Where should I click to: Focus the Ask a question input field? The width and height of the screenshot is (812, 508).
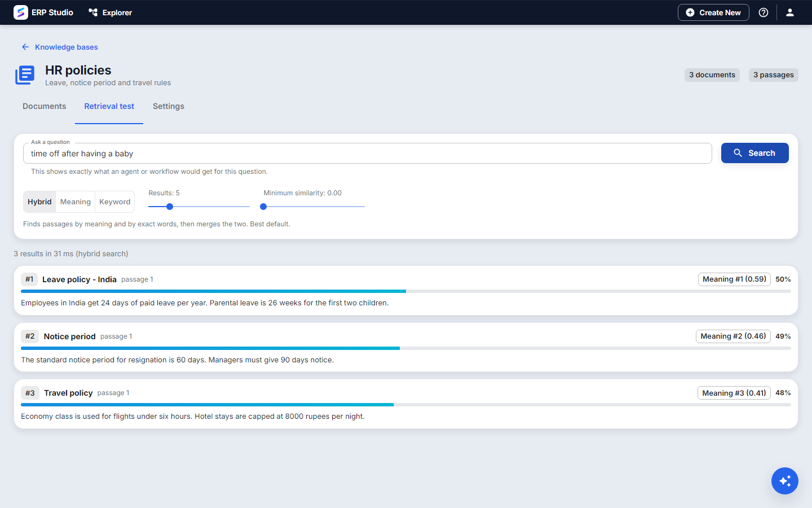pos(368,154)
